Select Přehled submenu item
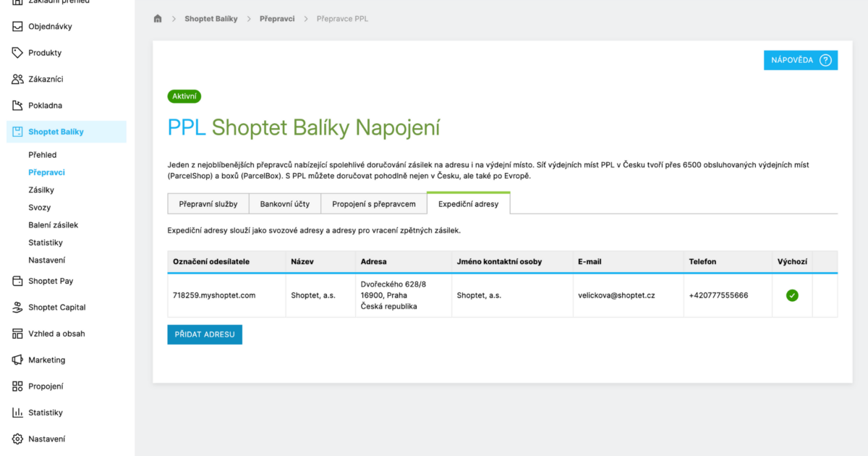The height and width of the screenshot is (456, 868). [42, 155]
